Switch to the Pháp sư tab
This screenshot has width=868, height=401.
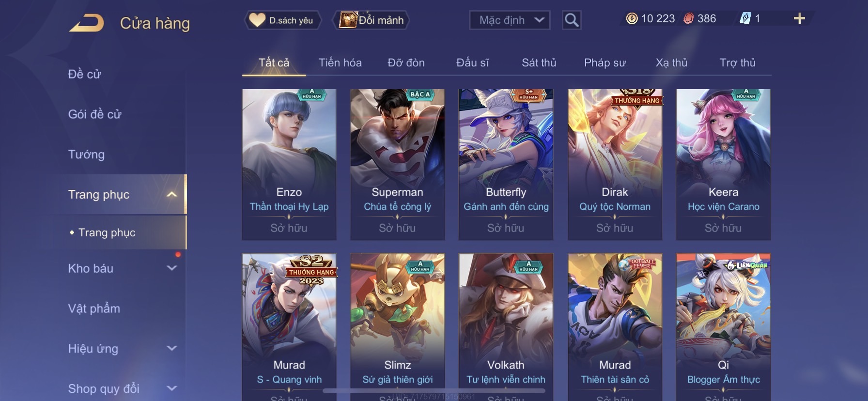[605, 63]
